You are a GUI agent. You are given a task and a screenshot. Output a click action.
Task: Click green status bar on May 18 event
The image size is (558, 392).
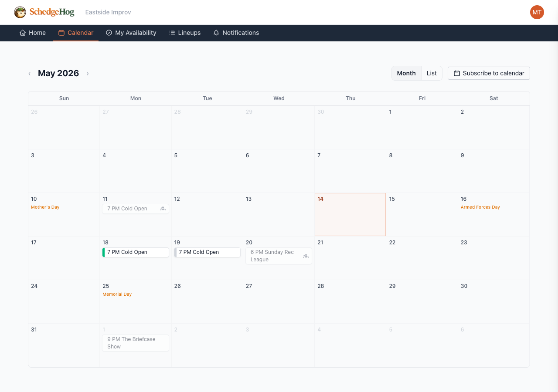[x=104, y=252]
